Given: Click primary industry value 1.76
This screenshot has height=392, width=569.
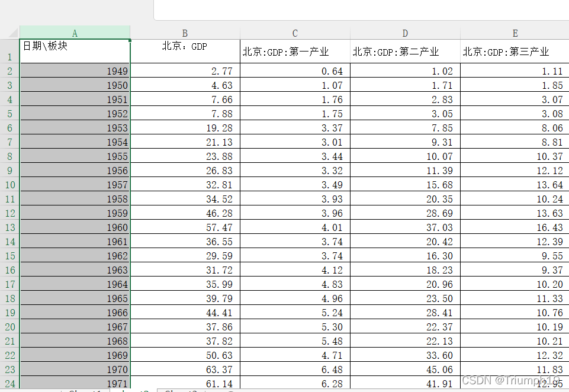Looking at the screenshot, I should point(295,99).
